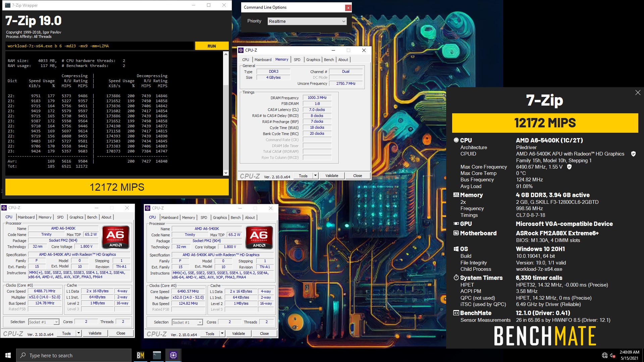Edit the 7-Zip workload command line field
Image resolution: width=644 pixels, height=362 pixels.
pyautogui.click(x=100, y=46)
